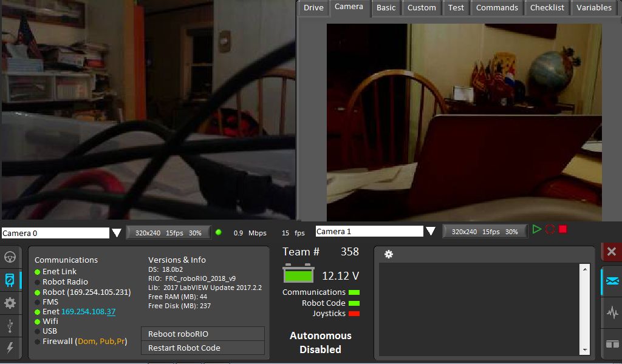Click Free Disk (MB): 237 text
622x364 pixels.
pyautogui.click(x=179, y=306)
